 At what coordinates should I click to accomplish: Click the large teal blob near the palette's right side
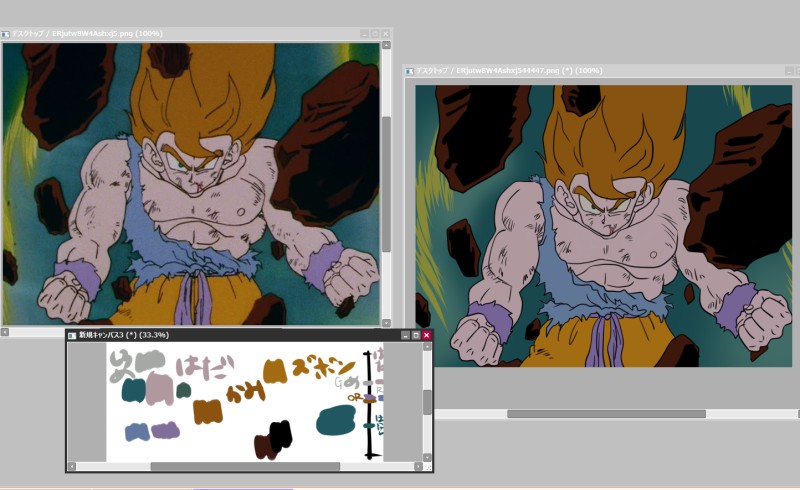coord(336,420)
